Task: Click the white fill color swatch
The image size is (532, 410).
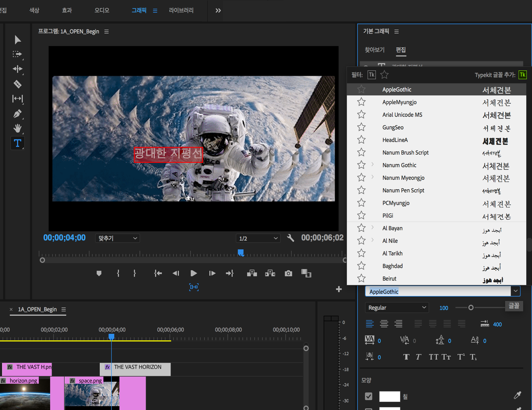Action: 389,396
